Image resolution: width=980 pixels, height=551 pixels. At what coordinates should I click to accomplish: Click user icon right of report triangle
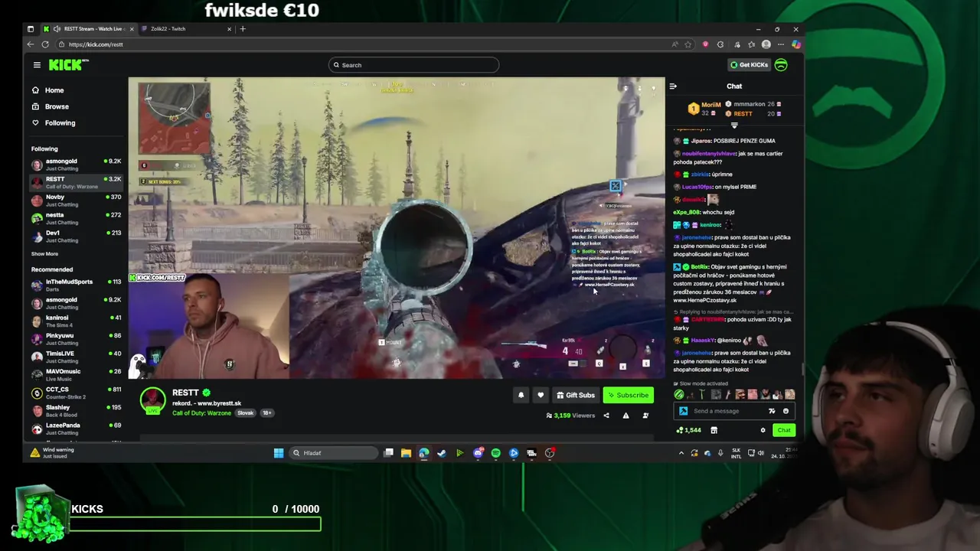pyautogui.click(x=645, y=416)
